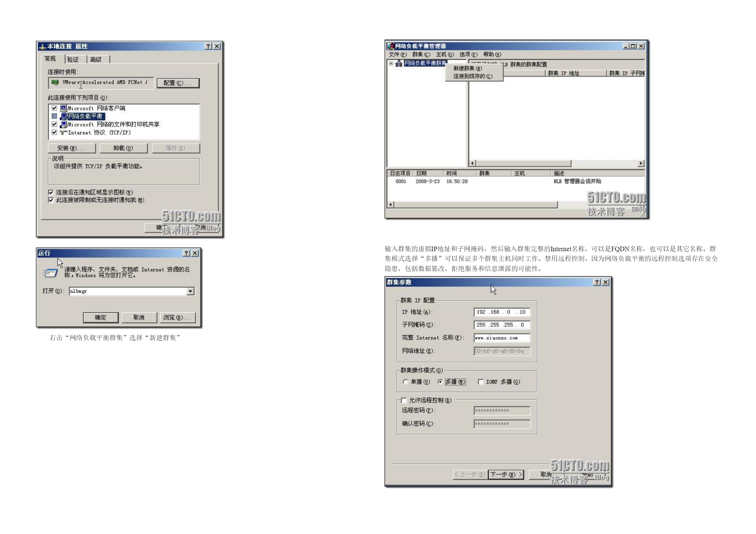Enable the 网络负载平衡 checkbox
Image resolution: width=756 pixels, height=534 pixels.
[54, 116]
